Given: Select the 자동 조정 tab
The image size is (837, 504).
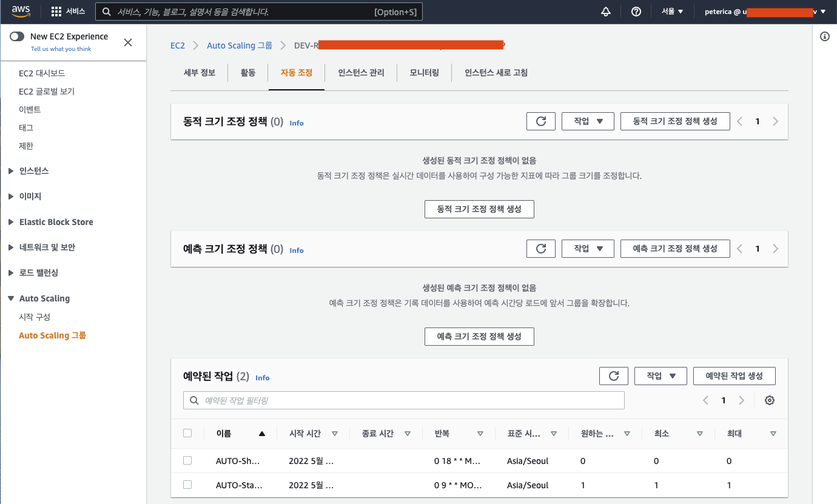Looking at the screenshot, I should [297, 73].
